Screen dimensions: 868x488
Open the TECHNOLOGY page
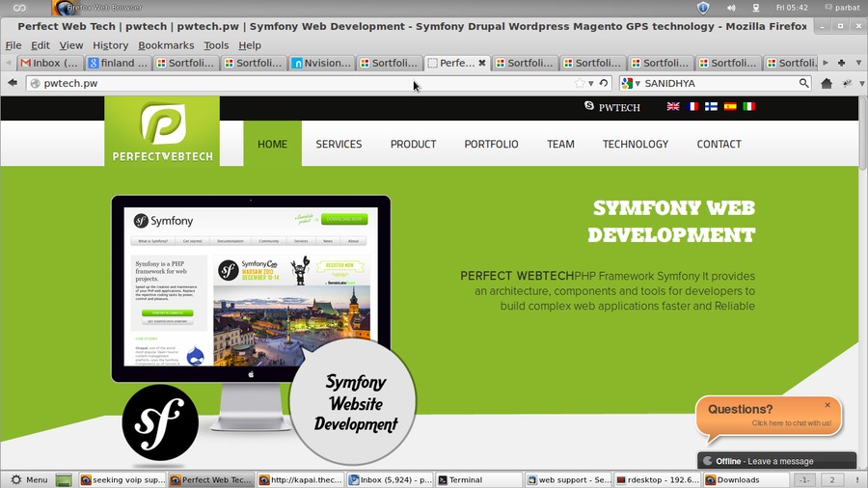tap(636, 144)
